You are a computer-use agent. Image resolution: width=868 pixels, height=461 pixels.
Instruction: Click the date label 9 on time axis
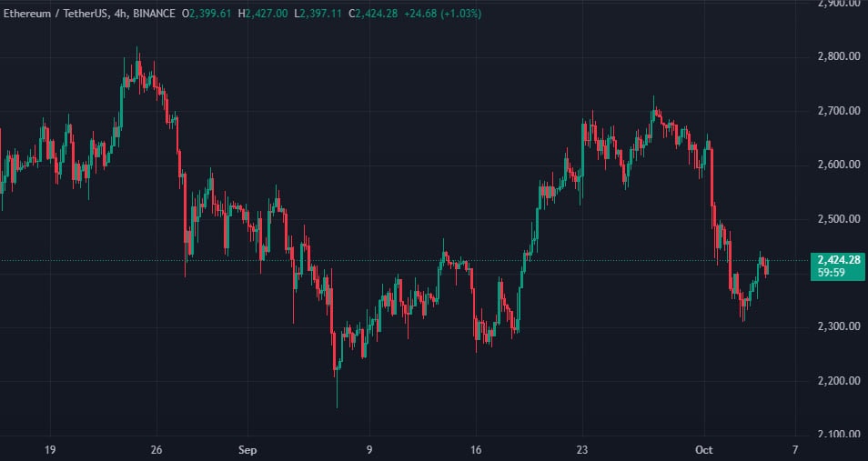[x=369, y=449]
